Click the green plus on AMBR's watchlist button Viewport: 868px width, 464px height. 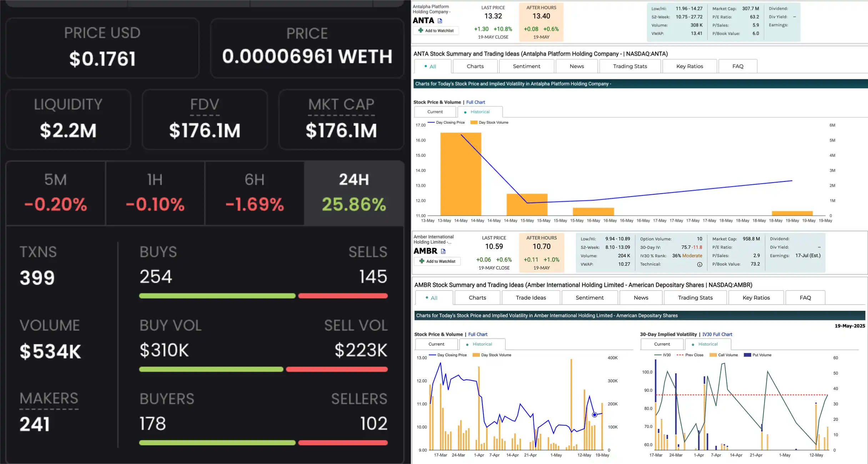tap(422, 261)
